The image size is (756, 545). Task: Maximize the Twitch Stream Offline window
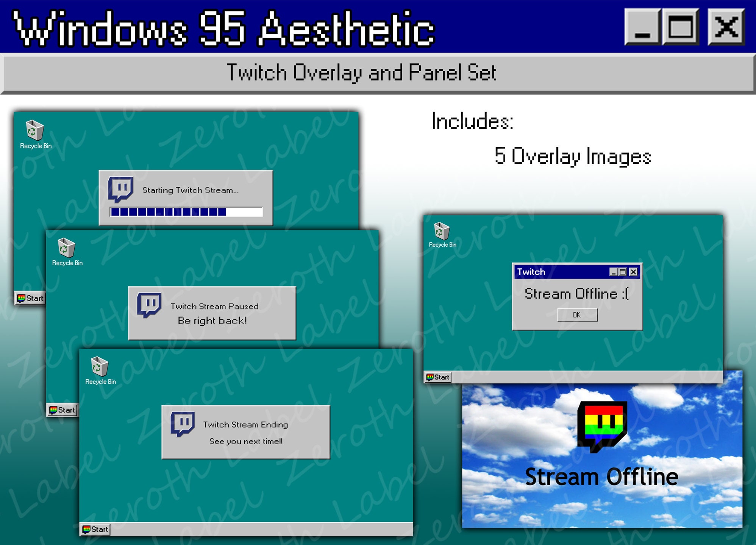622,272
